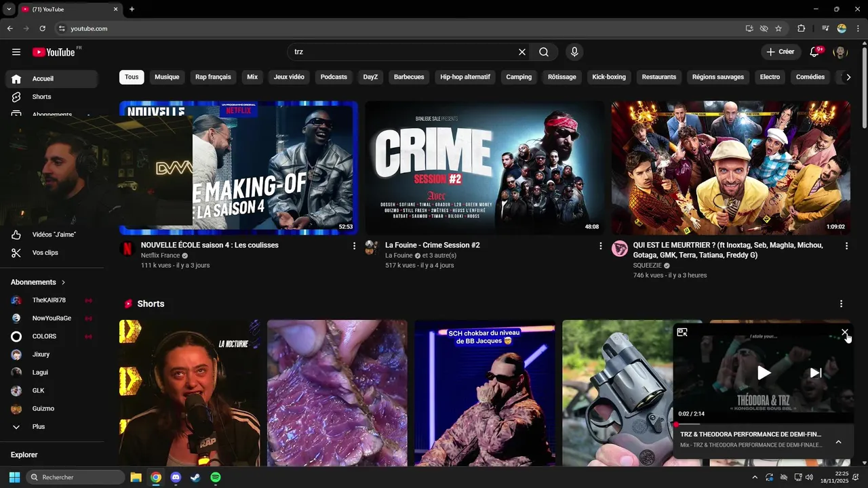This screenshot has width=868, height=488.
Task: Expand the Abonnements section chevron
Action: coord(64,282)
